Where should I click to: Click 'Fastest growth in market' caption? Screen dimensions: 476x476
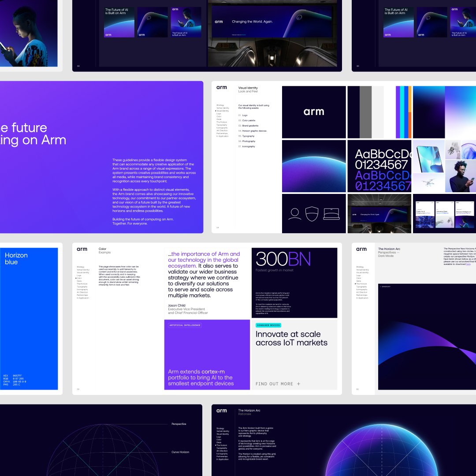coord(275,270)
